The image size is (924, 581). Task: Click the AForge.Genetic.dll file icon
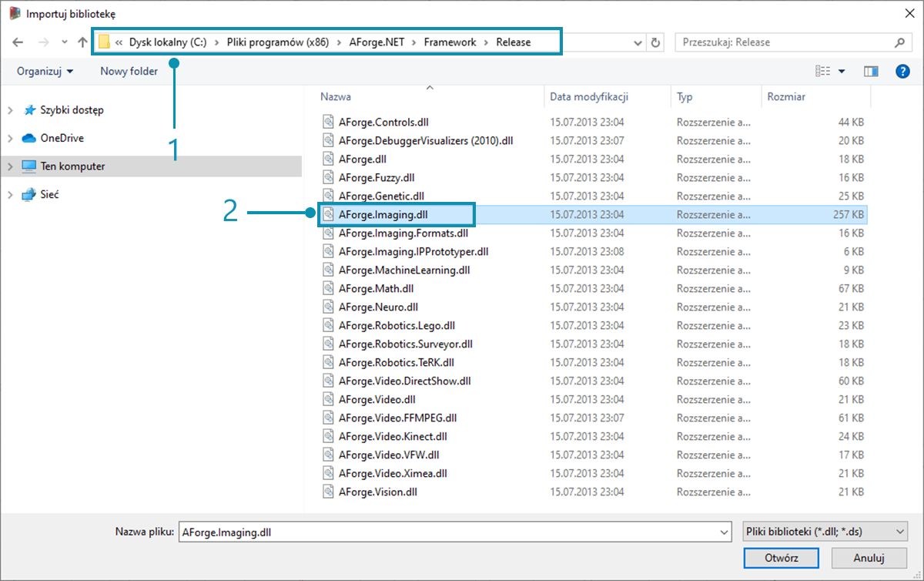point(329,196)
